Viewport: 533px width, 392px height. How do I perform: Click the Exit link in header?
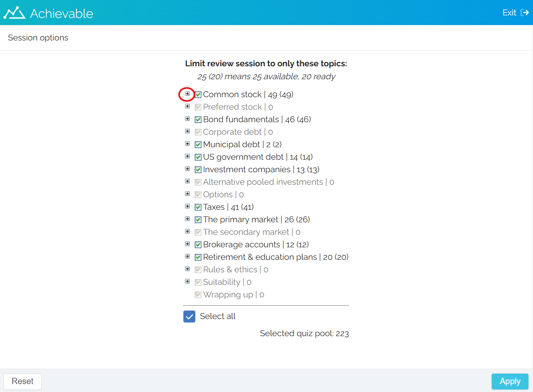click(x=509, y=13)
